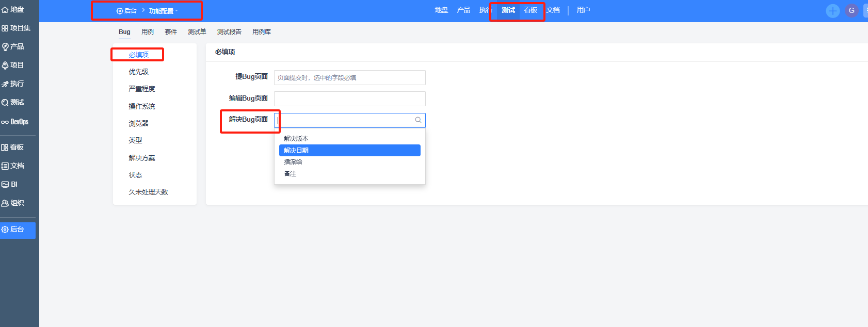Open BI in the left sidebar
Image resolution: width=868 pixels, height=327 pixels.
(10, 185)
